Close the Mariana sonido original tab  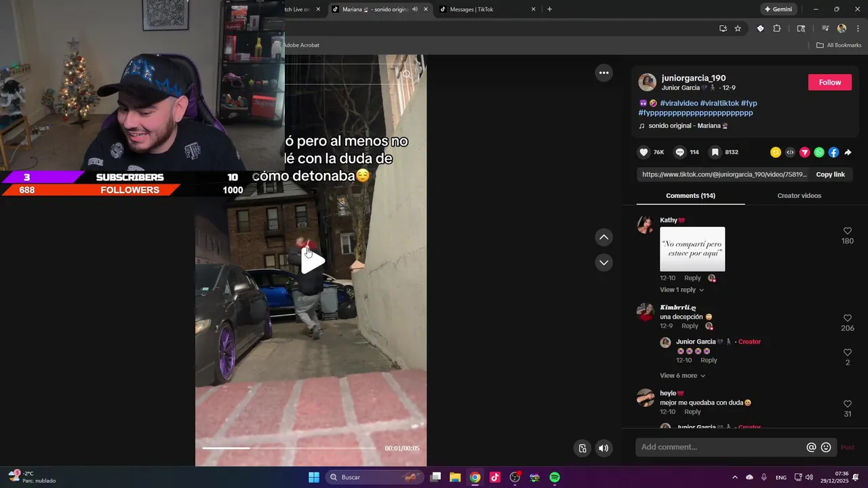tap(426, 9)
